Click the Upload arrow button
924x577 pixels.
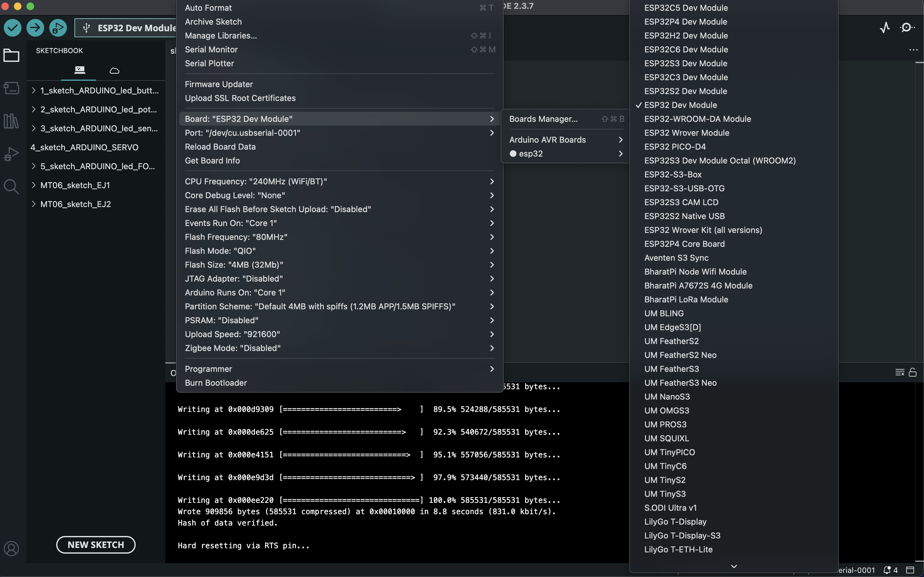tap(35, 27)
